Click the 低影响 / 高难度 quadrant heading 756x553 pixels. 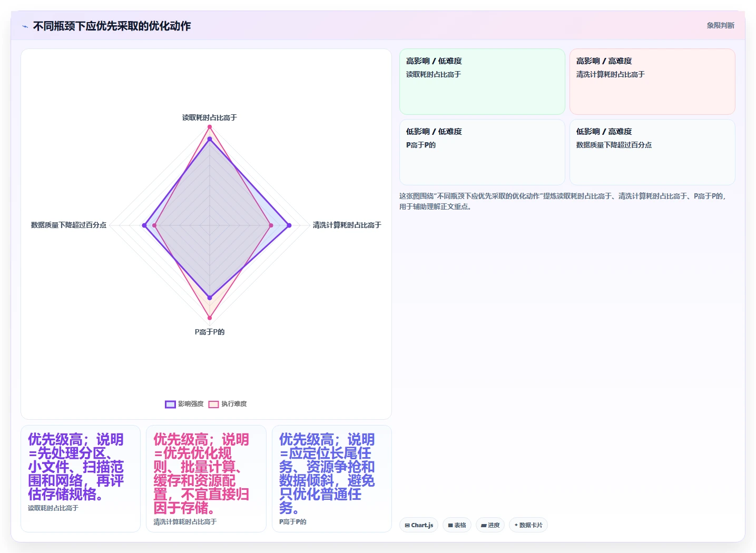click(x=604, y=132)
